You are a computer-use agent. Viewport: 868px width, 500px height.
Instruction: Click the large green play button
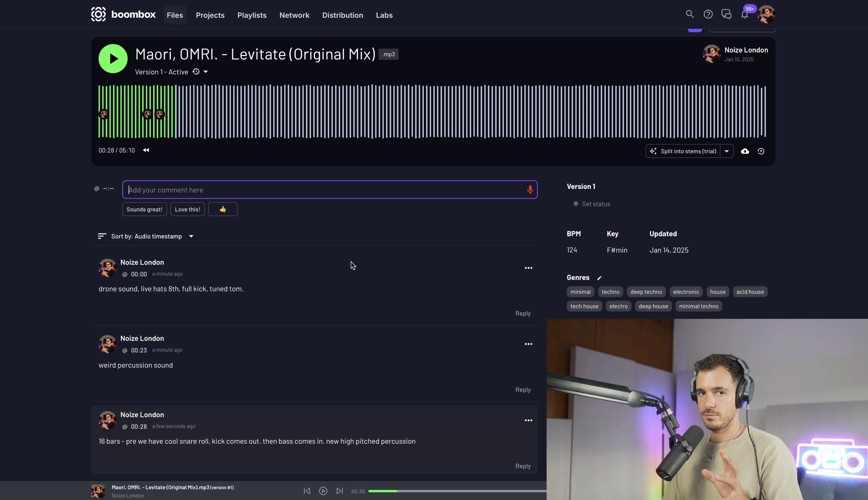pos(113,58)
